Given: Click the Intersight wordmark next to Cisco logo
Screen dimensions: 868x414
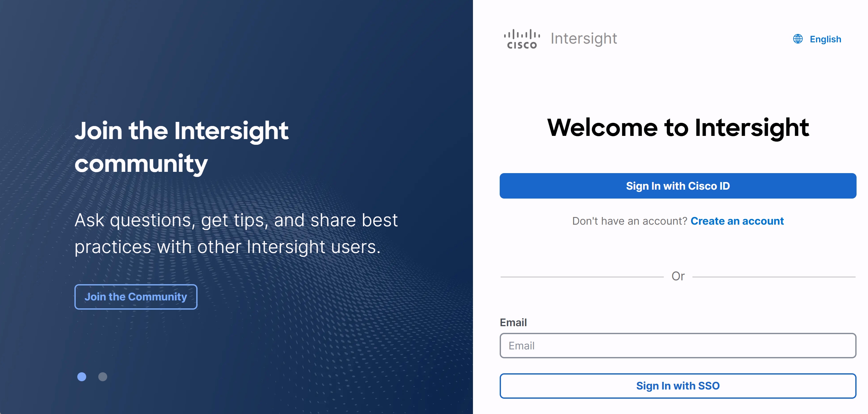Looking at the screenshot, I should click(584, 39).
